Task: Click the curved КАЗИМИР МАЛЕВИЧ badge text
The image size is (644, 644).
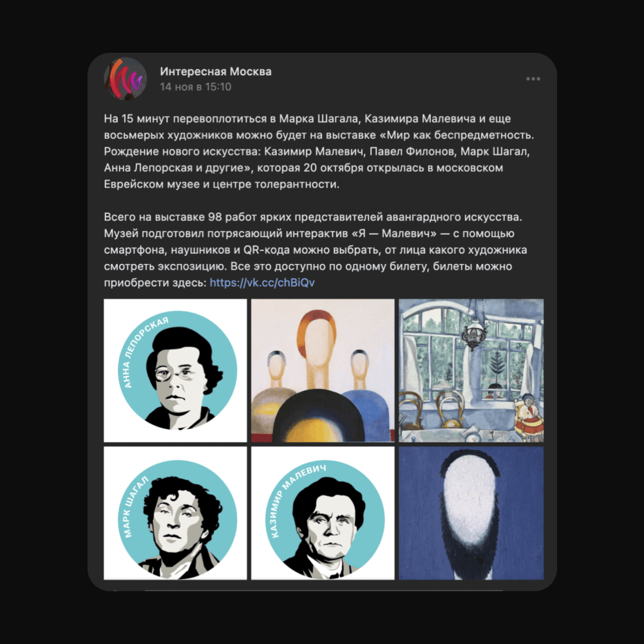Action: pyautogui.click(x=292, y=498)
